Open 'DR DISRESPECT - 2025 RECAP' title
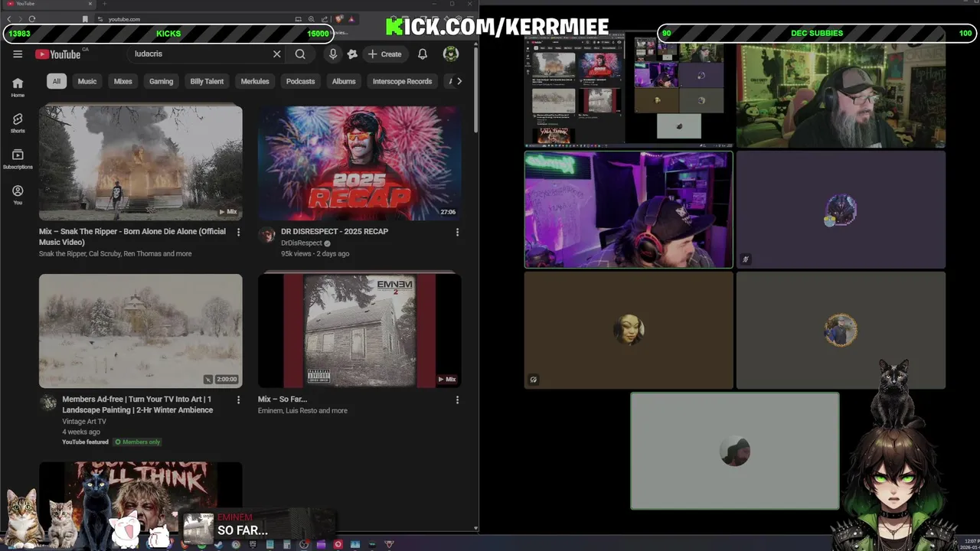 point(335,231)
